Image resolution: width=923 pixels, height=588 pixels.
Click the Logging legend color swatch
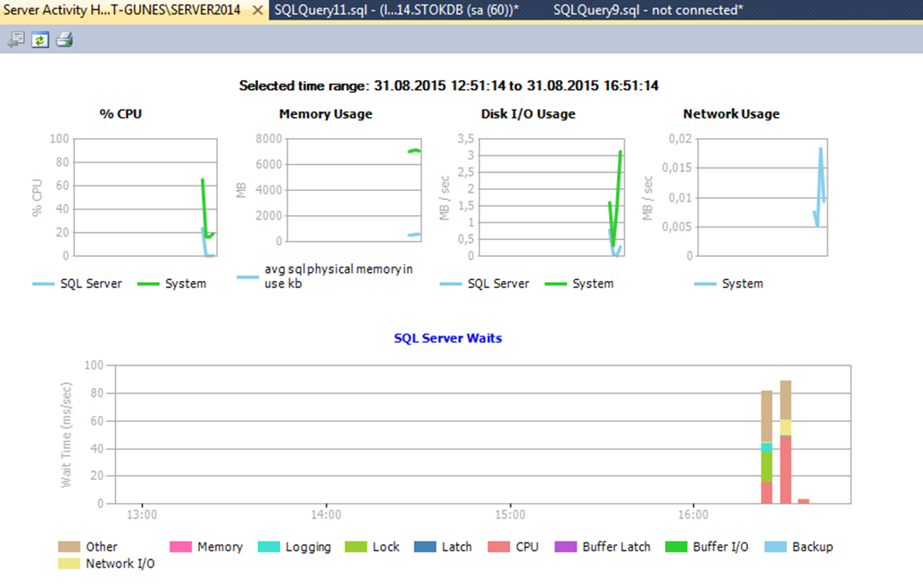coord(269,547)
